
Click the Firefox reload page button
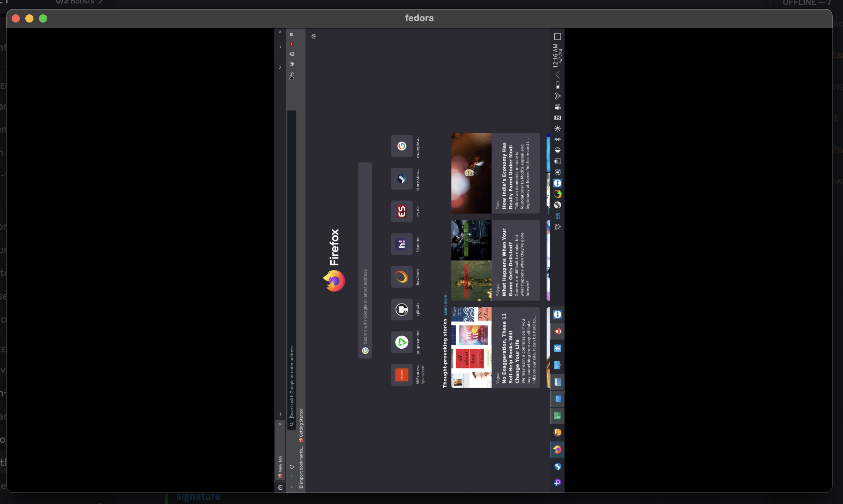(292, 466)
